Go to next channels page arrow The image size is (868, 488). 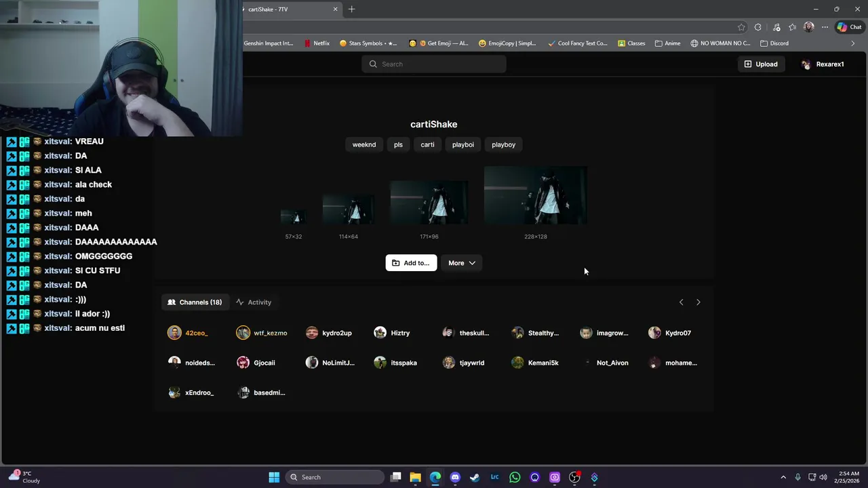click(x=698, y=302)
